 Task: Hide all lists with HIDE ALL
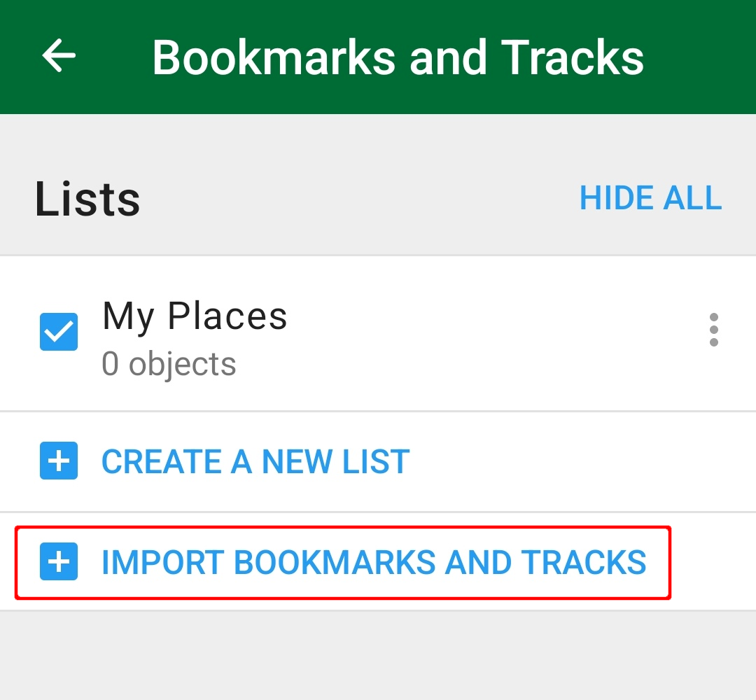(x=650, y=198)
